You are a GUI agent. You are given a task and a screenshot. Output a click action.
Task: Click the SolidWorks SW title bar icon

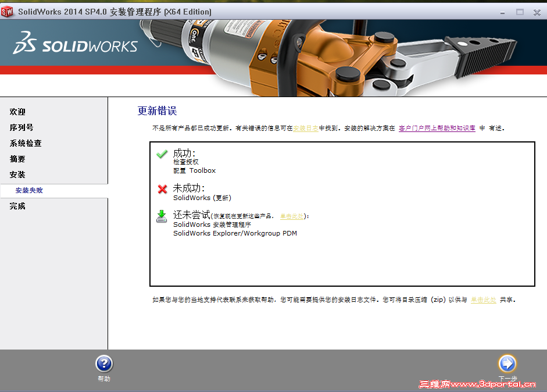[x=7, y=12]
